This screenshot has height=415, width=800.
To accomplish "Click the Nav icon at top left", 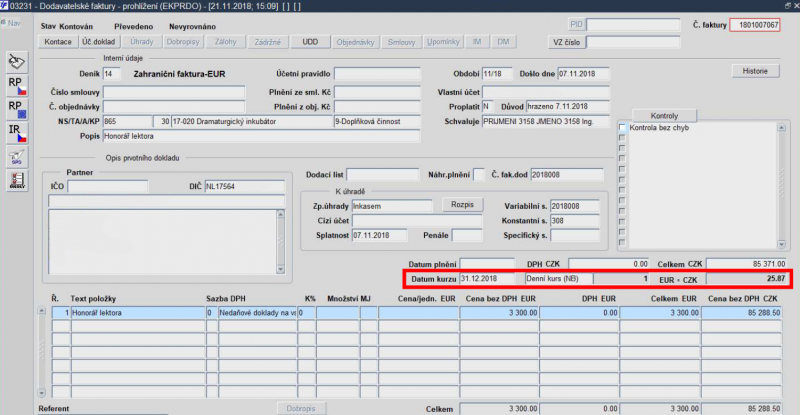I will [x=11, y=23].
